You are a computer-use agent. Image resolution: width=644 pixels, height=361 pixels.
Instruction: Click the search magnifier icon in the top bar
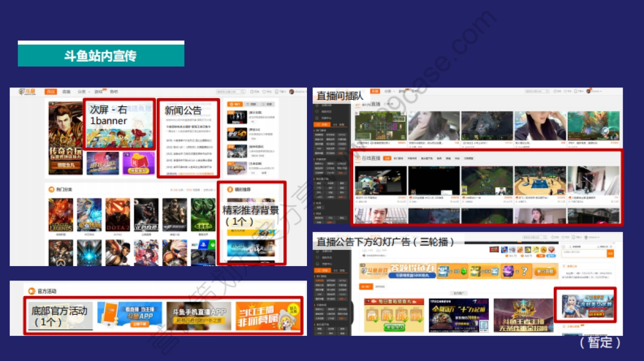(x=243, y=92)
